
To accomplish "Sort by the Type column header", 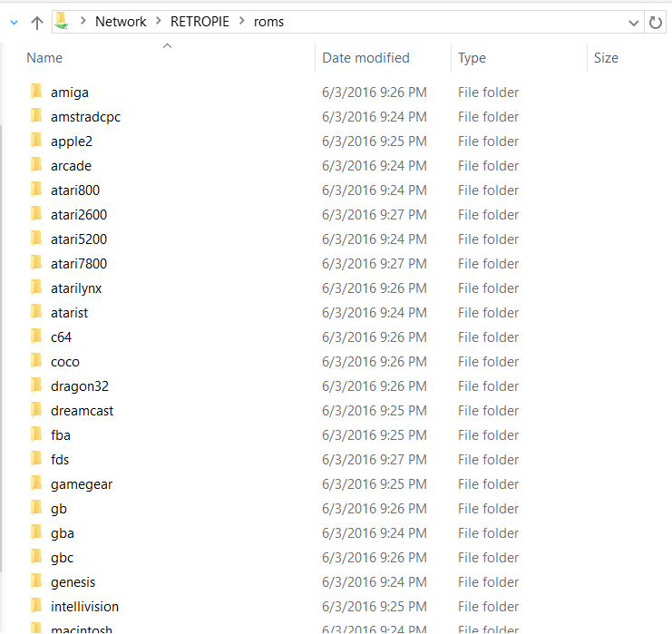I will (x=472, y=58).
